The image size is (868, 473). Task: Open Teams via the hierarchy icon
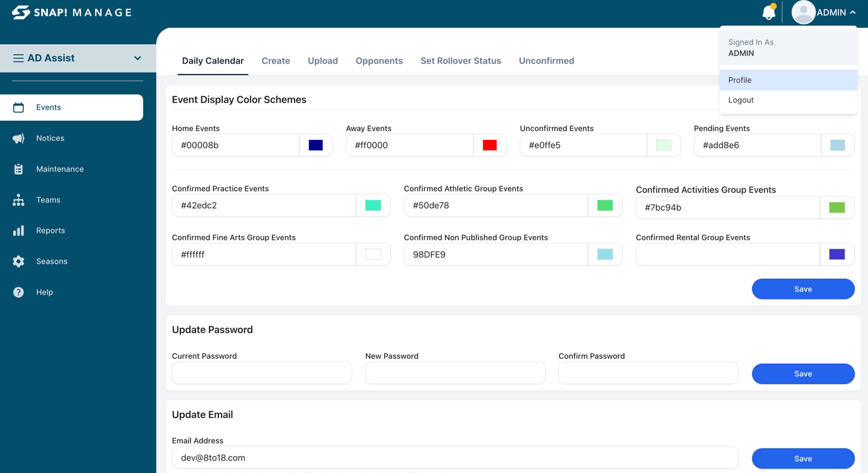(x=19, y=200)
